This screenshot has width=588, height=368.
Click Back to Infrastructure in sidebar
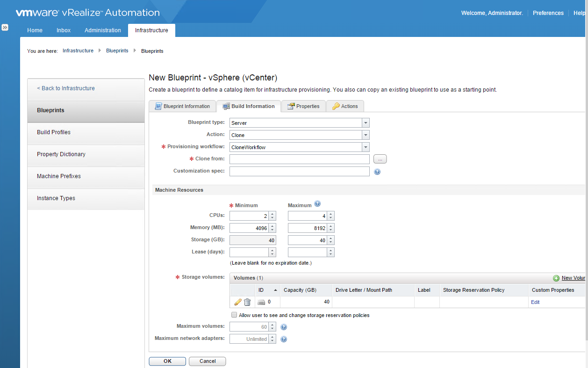66,88
